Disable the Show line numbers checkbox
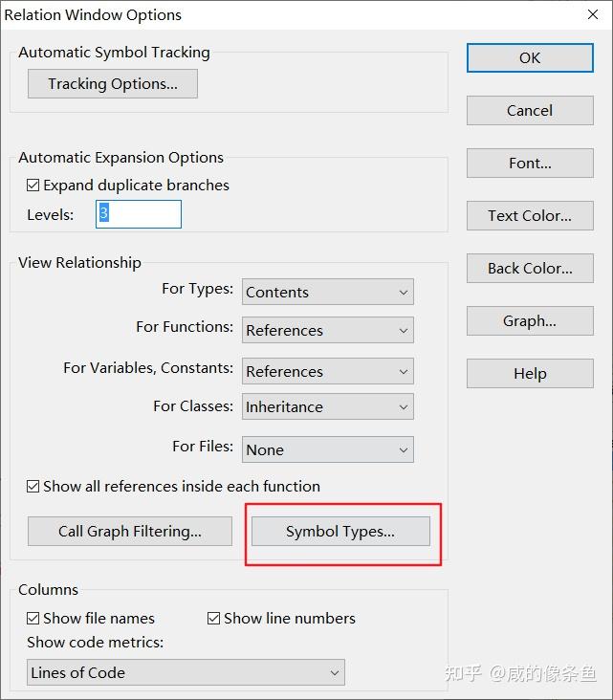This screenshot has height=700, width=613. tap(214, 619)
